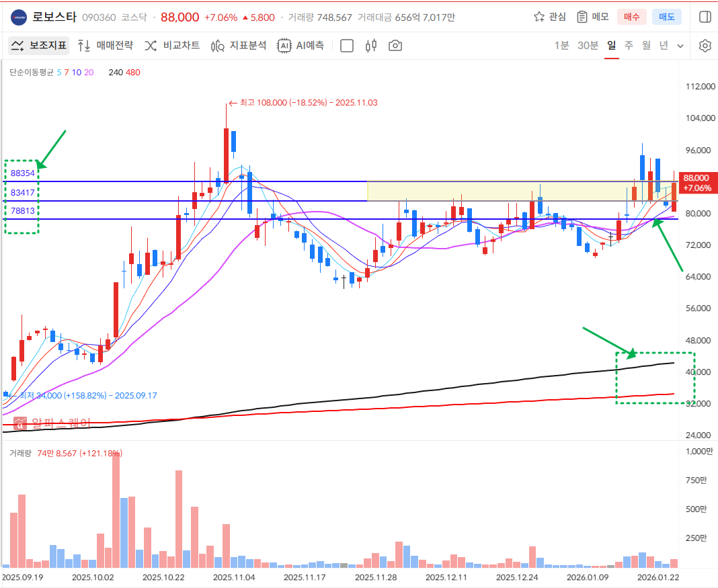Open AI예측 prediction tool
The width and height of the screenshot is (718, 588).
click(x=301, y=46)
